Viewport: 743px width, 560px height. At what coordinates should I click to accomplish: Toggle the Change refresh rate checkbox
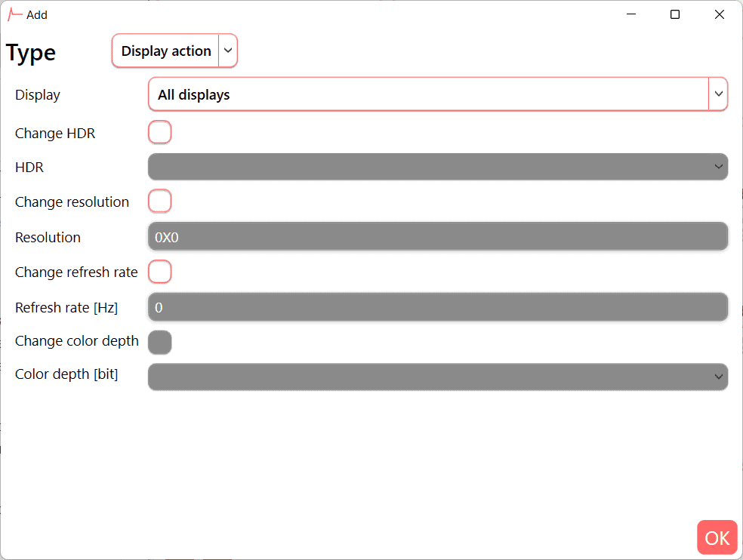(x=159, y=272)
